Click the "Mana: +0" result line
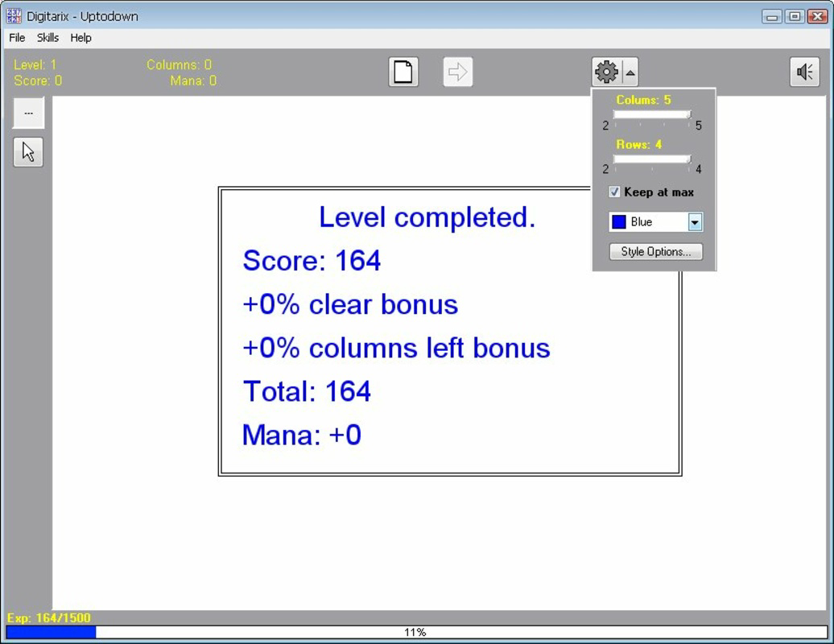The height and width of the screenshot is (644, 834). pyautogui.click(x=302, y=435)
